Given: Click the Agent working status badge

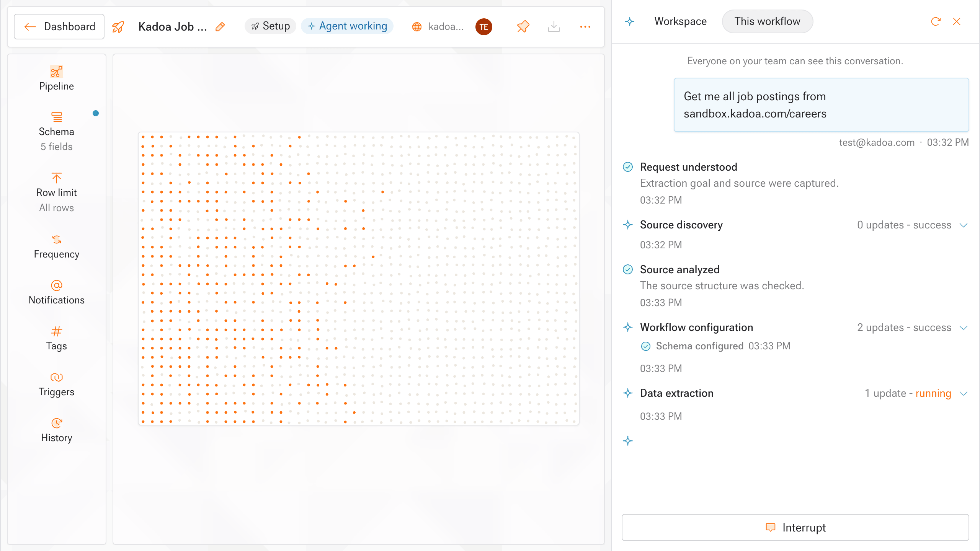Looking at the screenshot, I should pyautogui.click(x=347, y=26).
